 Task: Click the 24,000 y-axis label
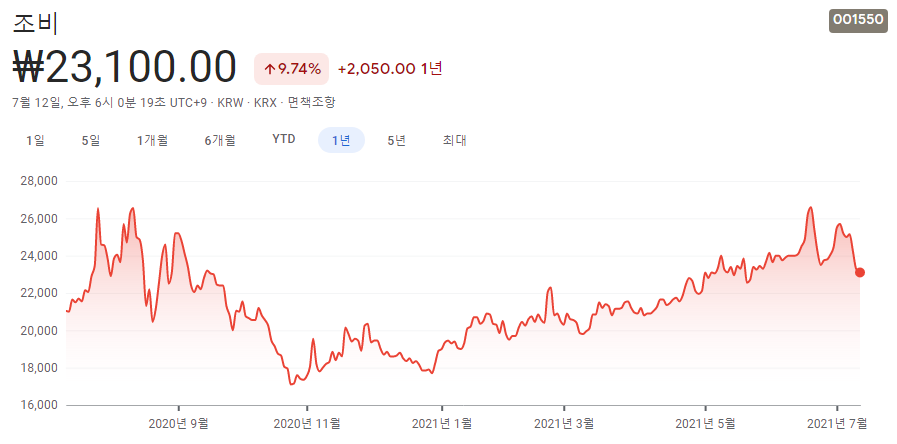tap(39, 256)
